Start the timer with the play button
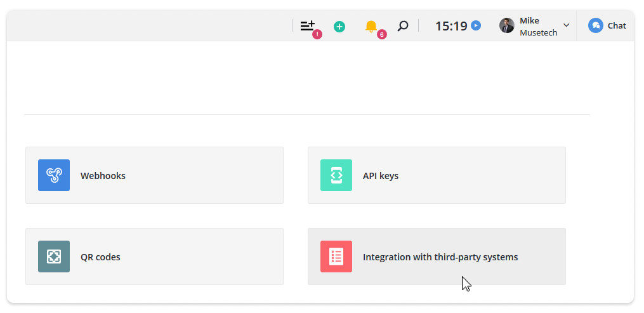The image size is (644, 313). click(x=476, y=25)
